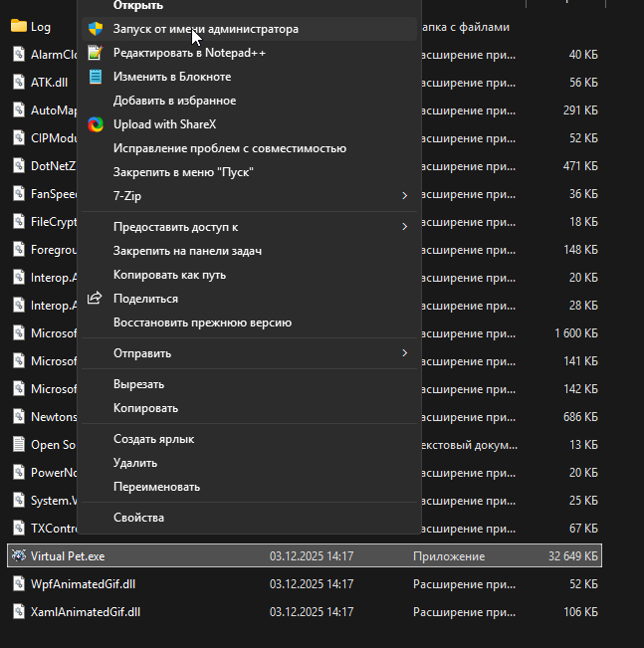Viewport: 644px width, 648px height.
Task: Click the Log folder icon
Action: coord(18,27)
